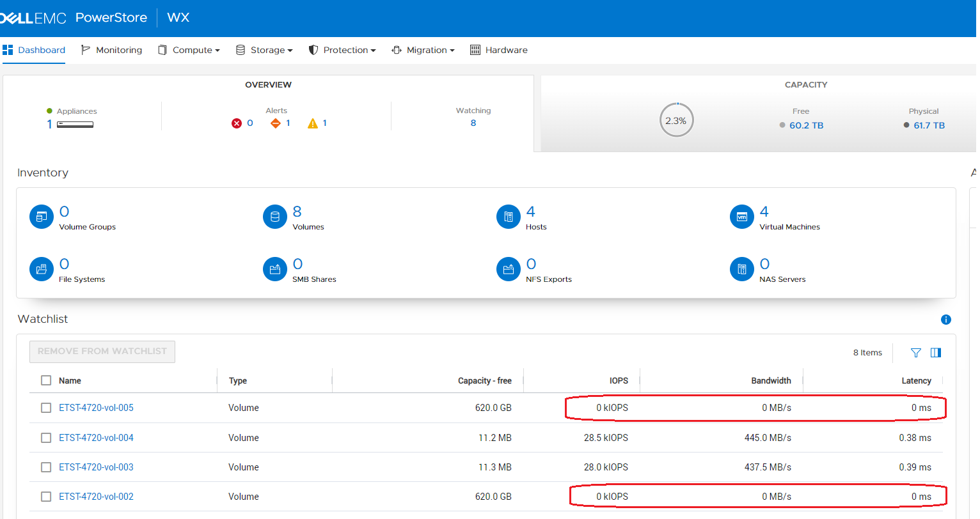Screen dimensions: 980x519
Task: Click the WX cluster name in header
Action: pyautogui.click(x=178, y=18)
